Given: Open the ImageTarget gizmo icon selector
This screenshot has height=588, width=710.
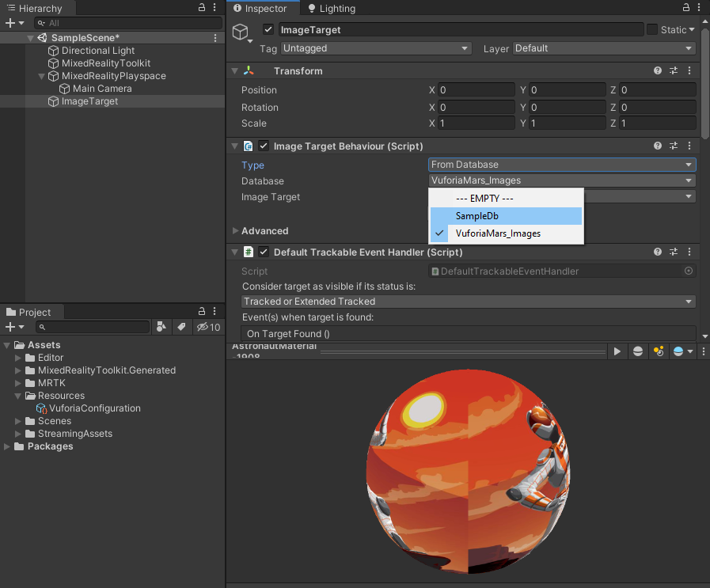Looking at the screenshot, I should click(240, 29).
